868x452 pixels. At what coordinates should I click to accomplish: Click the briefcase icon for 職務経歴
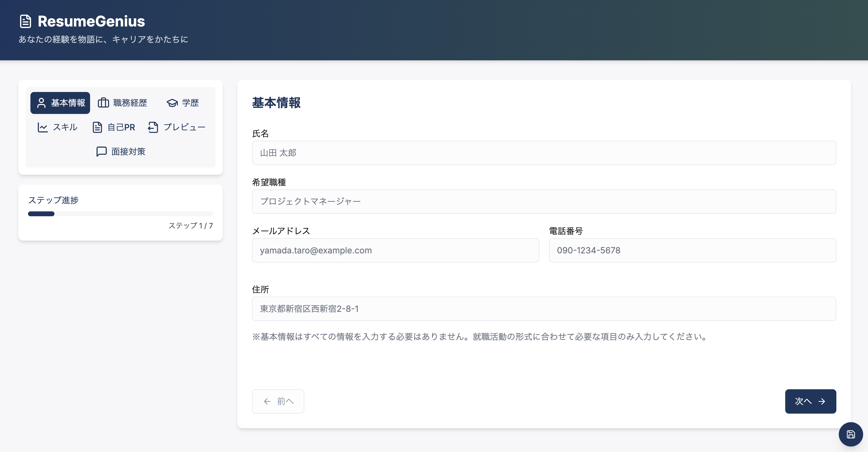(103, 103)
